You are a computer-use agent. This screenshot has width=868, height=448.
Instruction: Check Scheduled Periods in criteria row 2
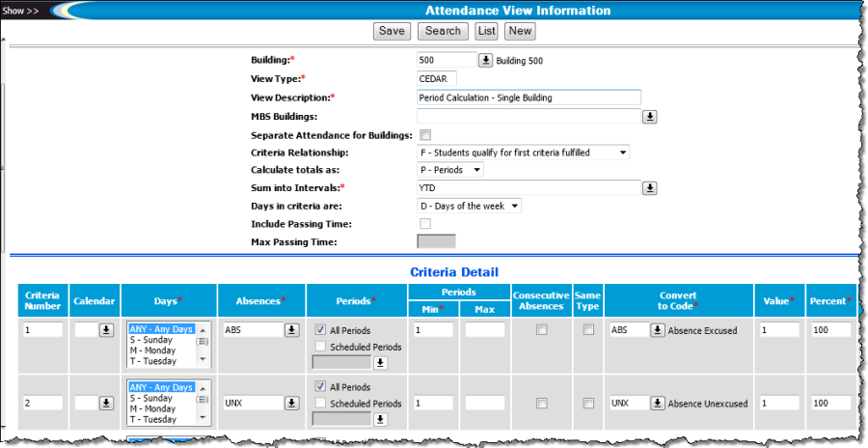[320, 404]
